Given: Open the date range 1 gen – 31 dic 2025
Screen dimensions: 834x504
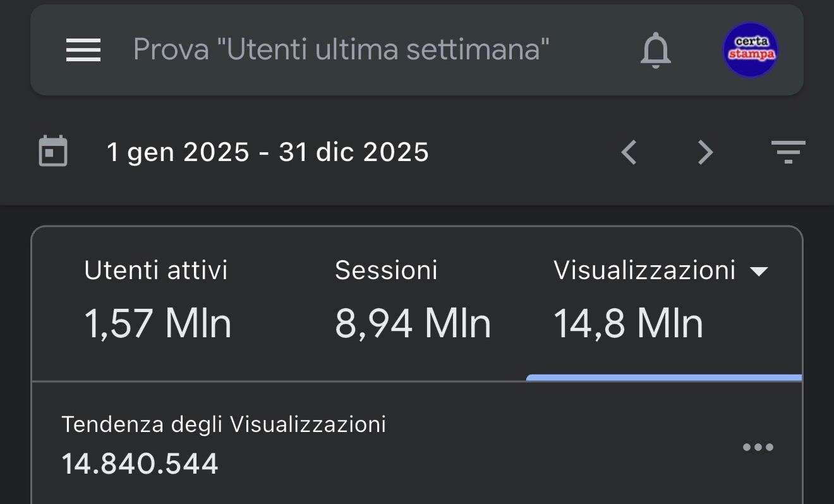Looking at the screenshot, I should [x=268, y=152].
